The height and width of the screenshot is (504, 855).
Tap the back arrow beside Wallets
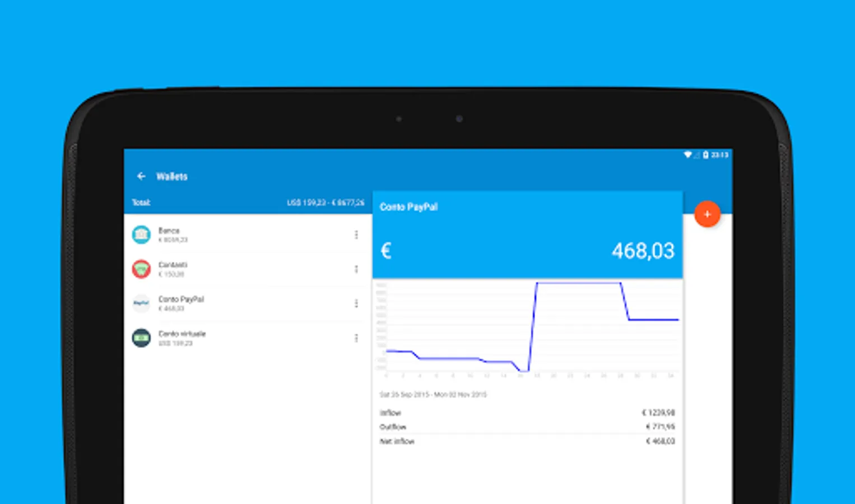click(141, 176)
